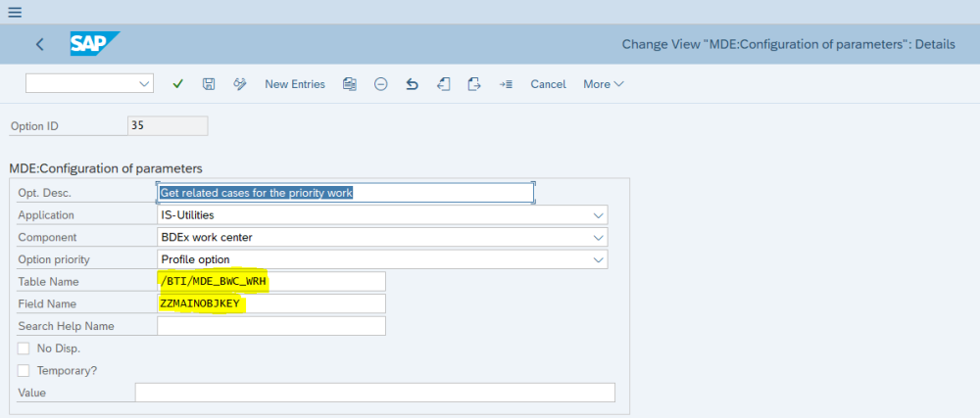The image size is (980, 418).
Task: Enable the No Disp. checkbox
Action: (24, 348)
